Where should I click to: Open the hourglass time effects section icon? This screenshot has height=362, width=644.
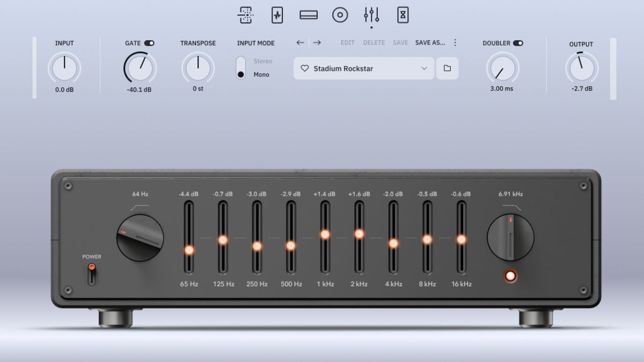pos(403,15)
